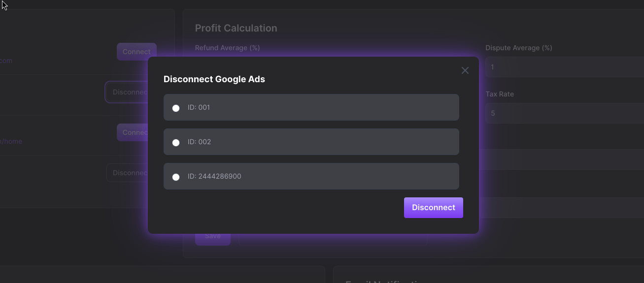644x283 pixels.
Task: Click the Save button under Profit Calculation
Action: pyautogui.click(x=213, y=236)
